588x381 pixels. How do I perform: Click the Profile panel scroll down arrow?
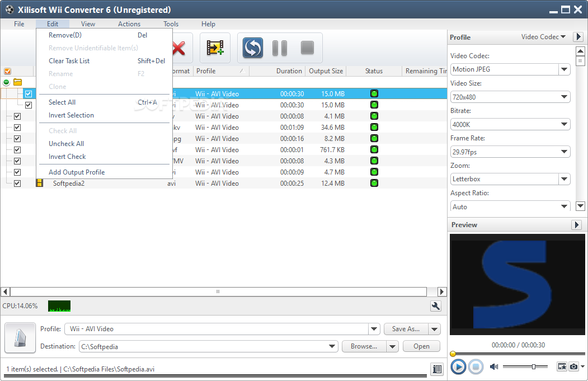coord(580,205)
